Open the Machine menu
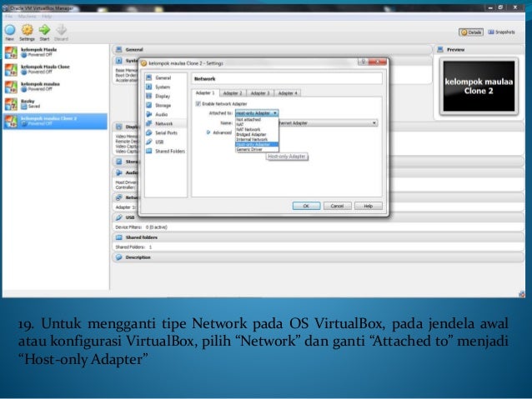 [28, 17]
